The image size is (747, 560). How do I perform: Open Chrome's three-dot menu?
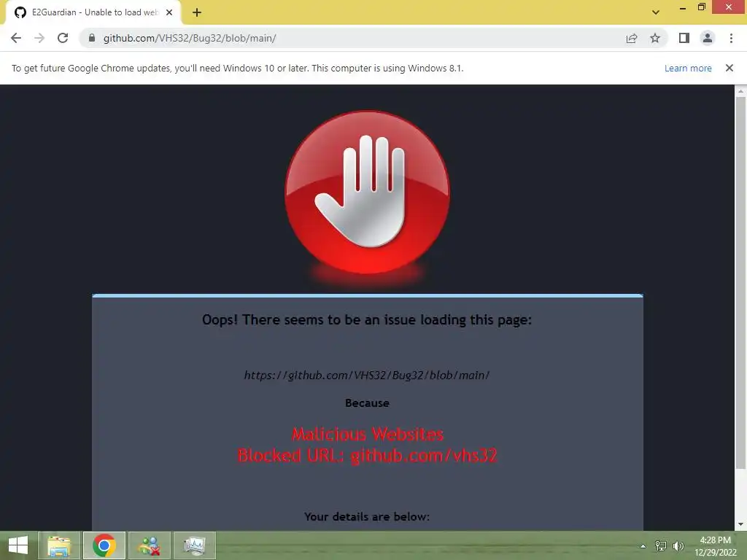[731, 38]
